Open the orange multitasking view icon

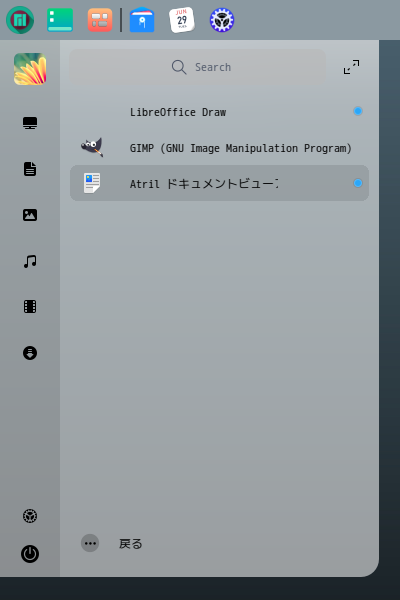[100, 20]
